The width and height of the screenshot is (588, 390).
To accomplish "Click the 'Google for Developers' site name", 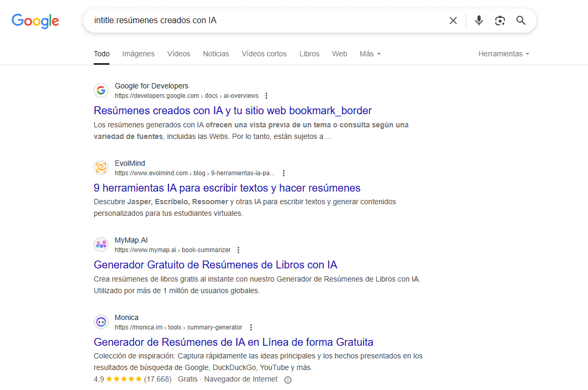I will click(x=152, y=86).
